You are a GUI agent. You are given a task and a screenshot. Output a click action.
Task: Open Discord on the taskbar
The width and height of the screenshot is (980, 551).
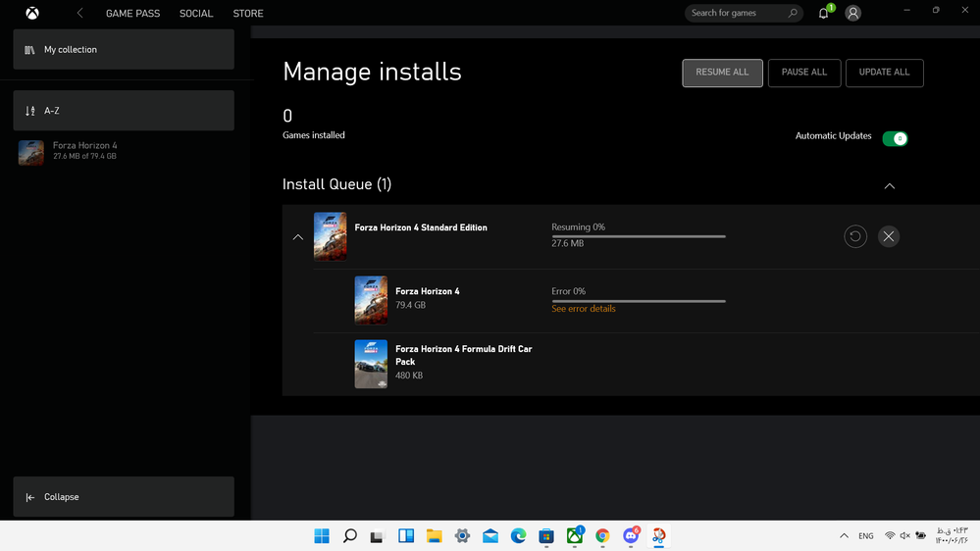(x=631, y=536)
